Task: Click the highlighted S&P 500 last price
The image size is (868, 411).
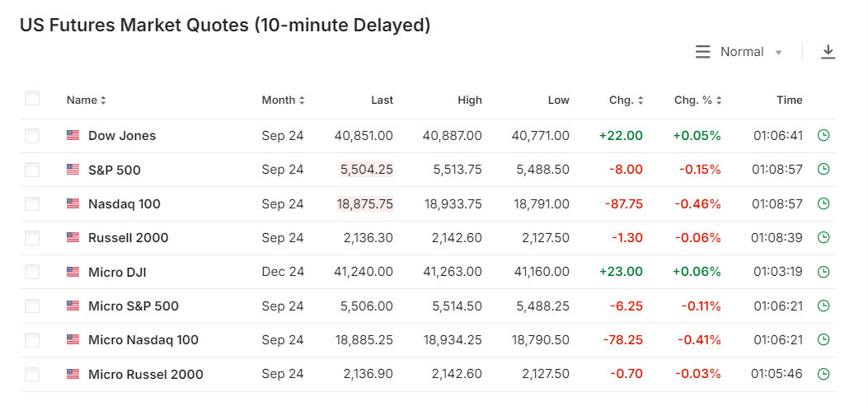Action: [x=367, y=170]
